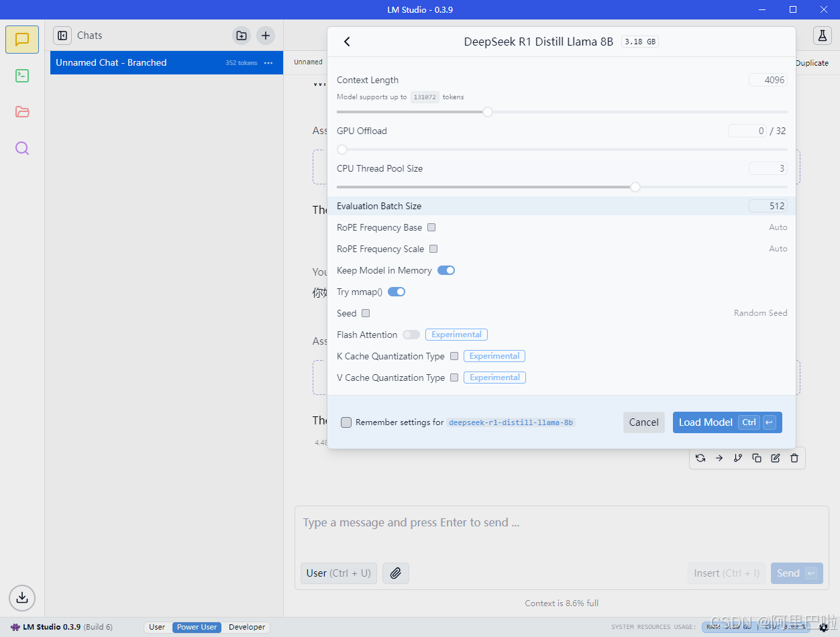
Task: Open the Developer terminal sidebar icon
Action: (22, 76)
